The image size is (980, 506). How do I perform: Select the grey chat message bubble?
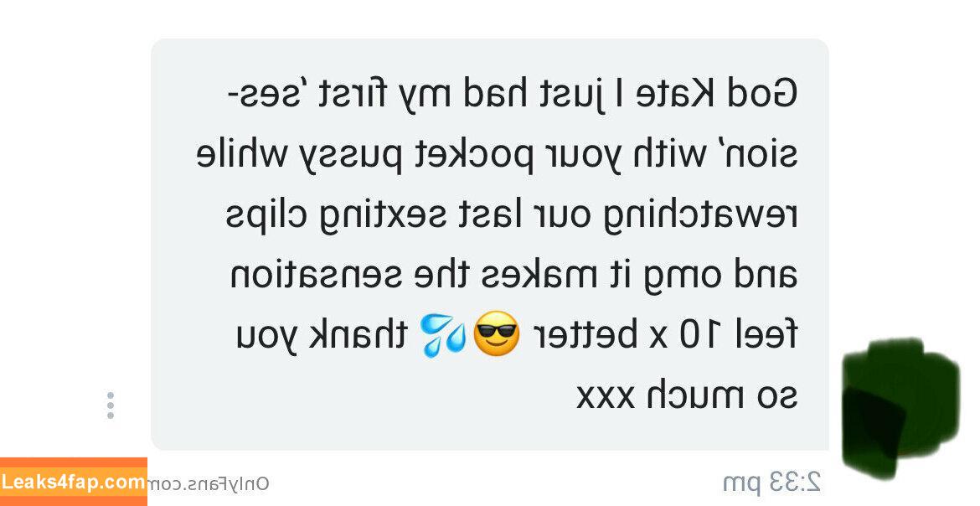(490, 245)
